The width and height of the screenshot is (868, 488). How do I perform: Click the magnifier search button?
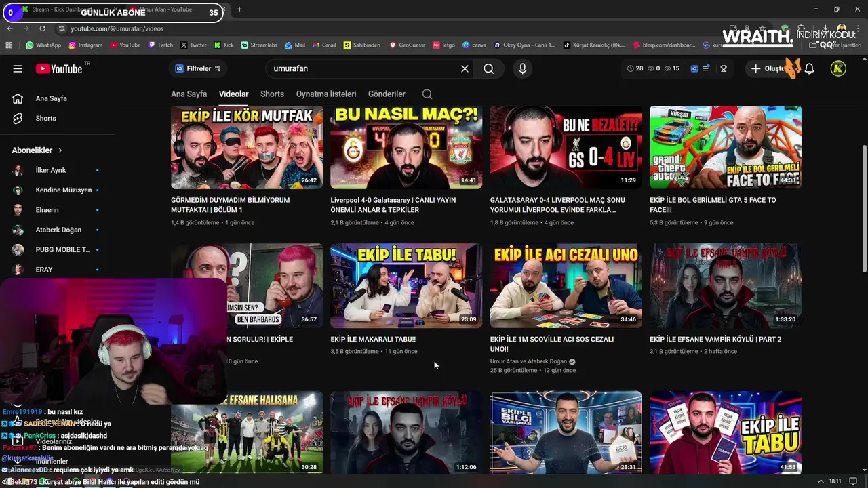click(488, 68)
